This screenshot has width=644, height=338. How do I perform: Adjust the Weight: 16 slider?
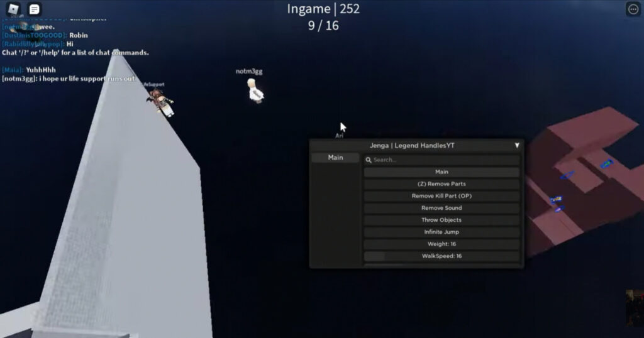[441, 244]
